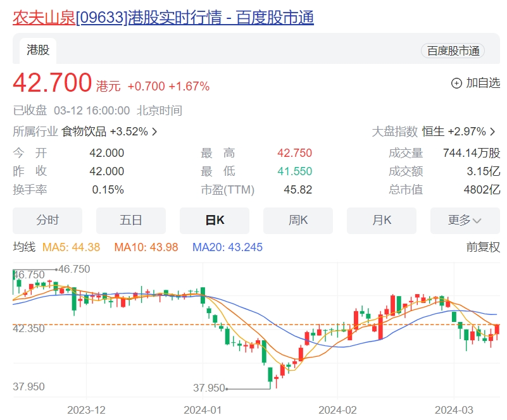Open the 月K monthly chart tab
Image resolution: width=507 pixels, height=420 pixels.
pos(382,220)
